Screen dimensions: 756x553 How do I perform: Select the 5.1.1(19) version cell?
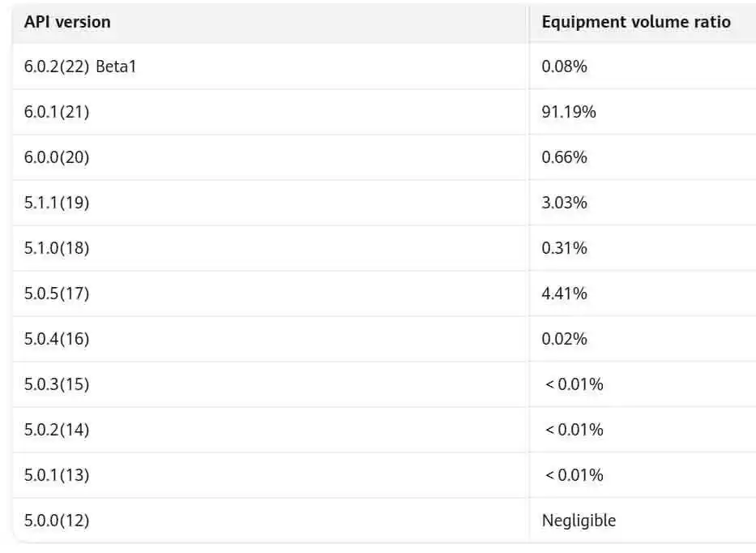coord(57,203)
